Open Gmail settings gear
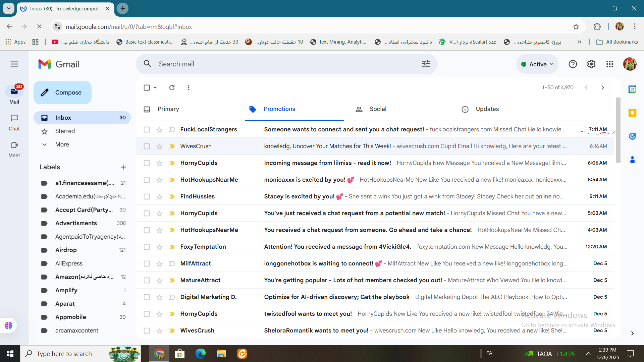 coord(591,64)
